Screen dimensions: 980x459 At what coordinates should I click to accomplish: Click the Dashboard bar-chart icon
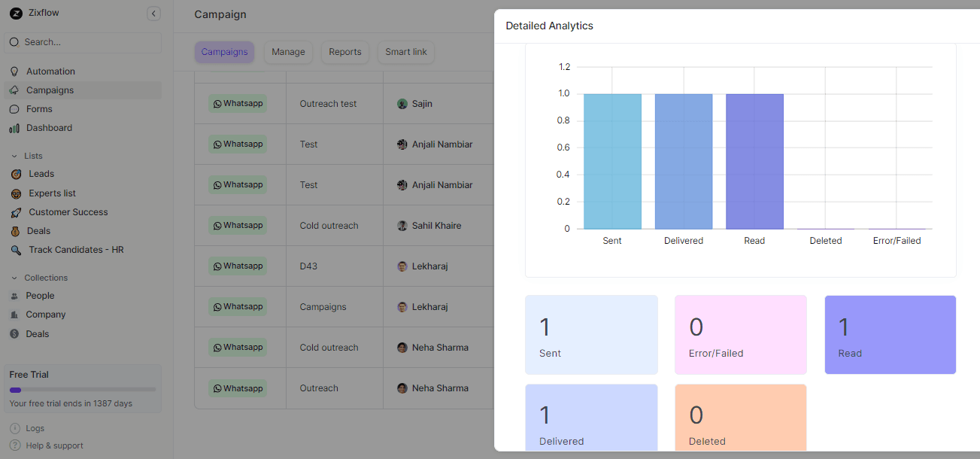[x=15, y=127]
